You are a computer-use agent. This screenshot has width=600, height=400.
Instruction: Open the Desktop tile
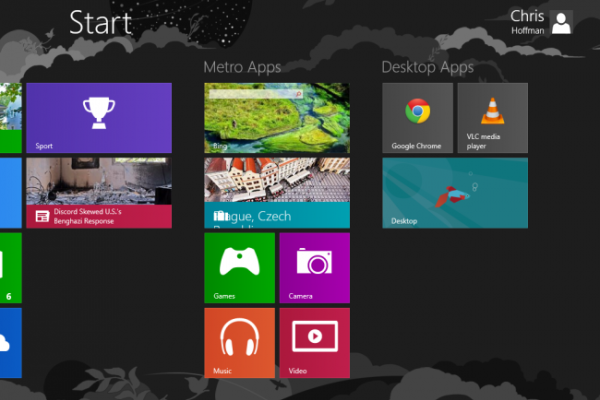[x=455, y=193]
